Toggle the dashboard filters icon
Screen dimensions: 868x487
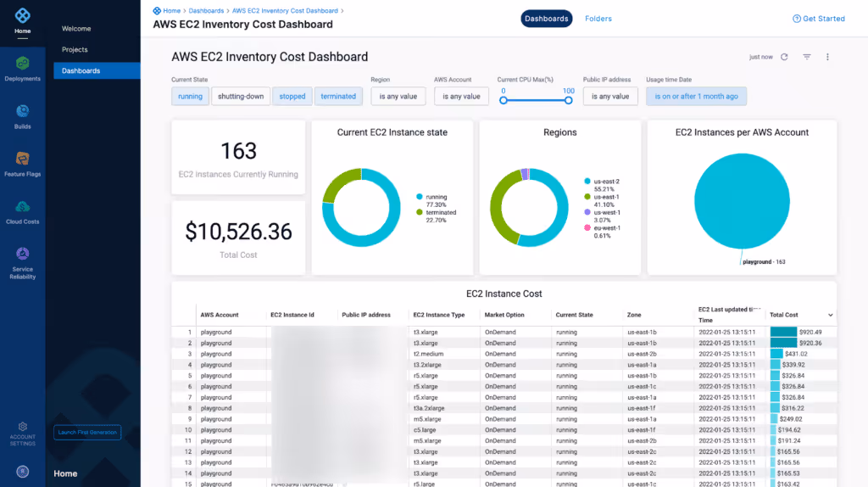(807, 57)
